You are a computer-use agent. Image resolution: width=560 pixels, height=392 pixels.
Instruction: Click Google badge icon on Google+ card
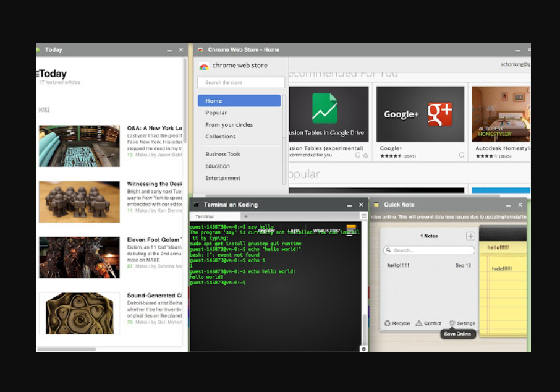pyautogui.click(x=461, y=155)
